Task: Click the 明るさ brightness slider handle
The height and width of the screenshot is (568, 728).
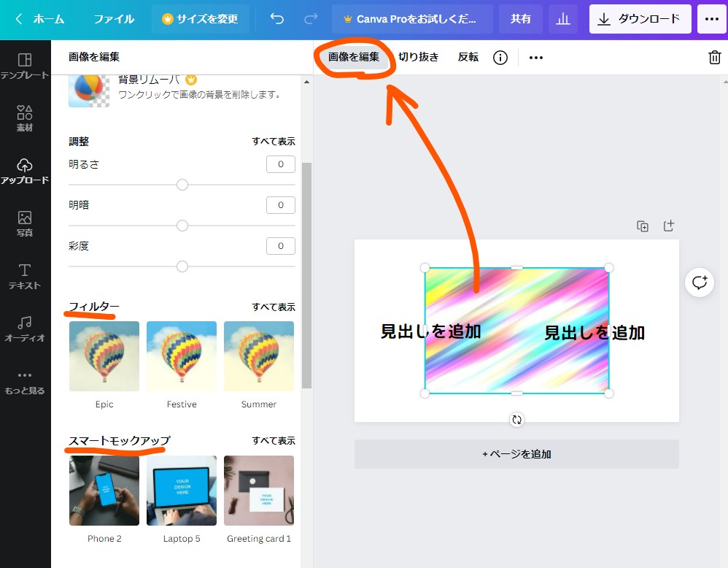Action: [x=182, y=185]
